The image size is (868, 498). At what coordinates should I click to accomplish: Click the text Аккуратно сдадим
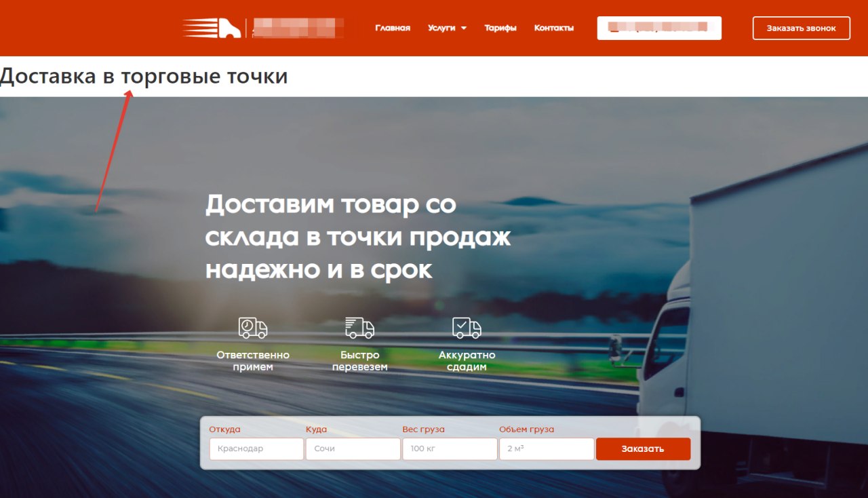[x=467, y=361]
